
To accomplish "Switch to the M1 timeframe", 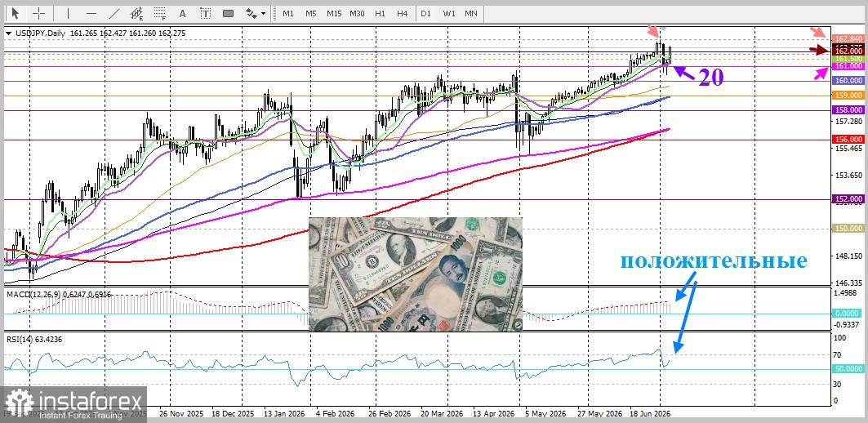I will pyautogui.click(x=288, y=13).
